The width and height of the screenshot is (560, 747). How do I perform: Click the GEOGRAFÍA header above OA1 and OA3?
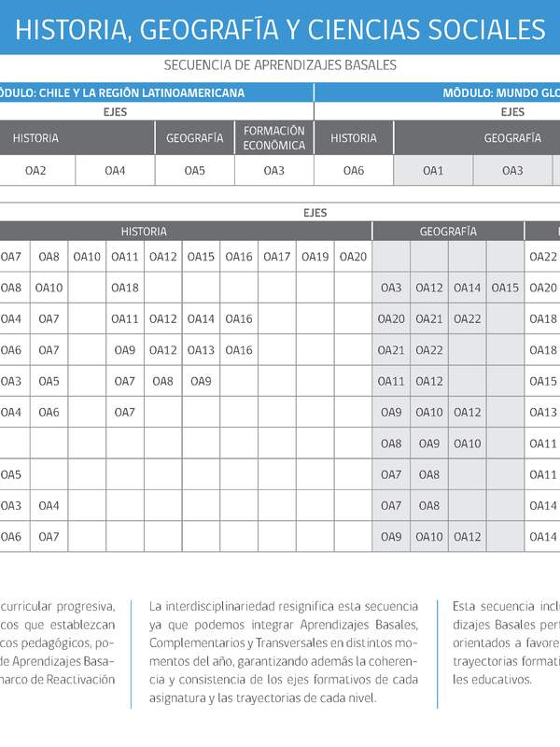coord(477,138)
